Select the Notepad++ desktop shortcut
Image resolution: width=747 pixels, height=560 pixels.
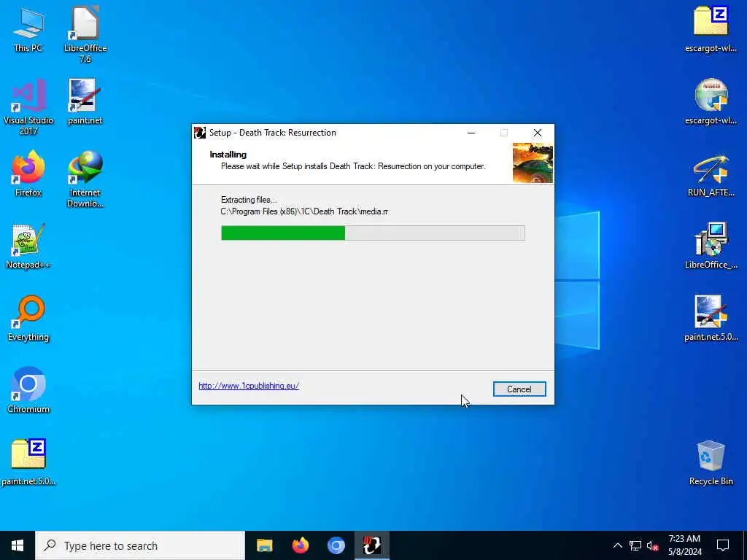pyautogui.click(x=28, y=246)
